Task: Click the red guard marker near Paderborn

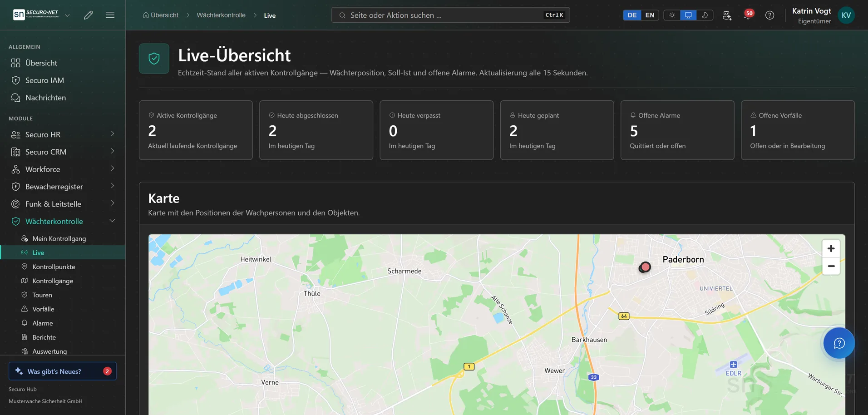Action: 645,267
